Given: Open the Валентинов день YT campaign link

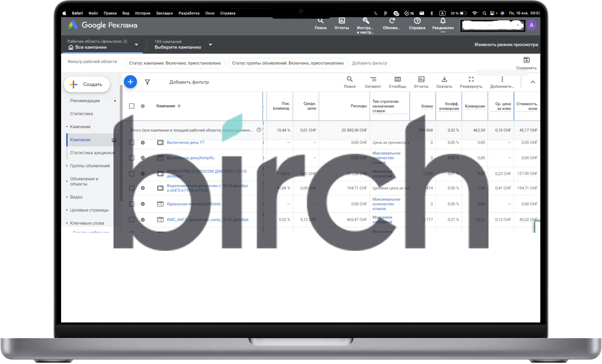Looking at the screenshot, I should [185, 142].
